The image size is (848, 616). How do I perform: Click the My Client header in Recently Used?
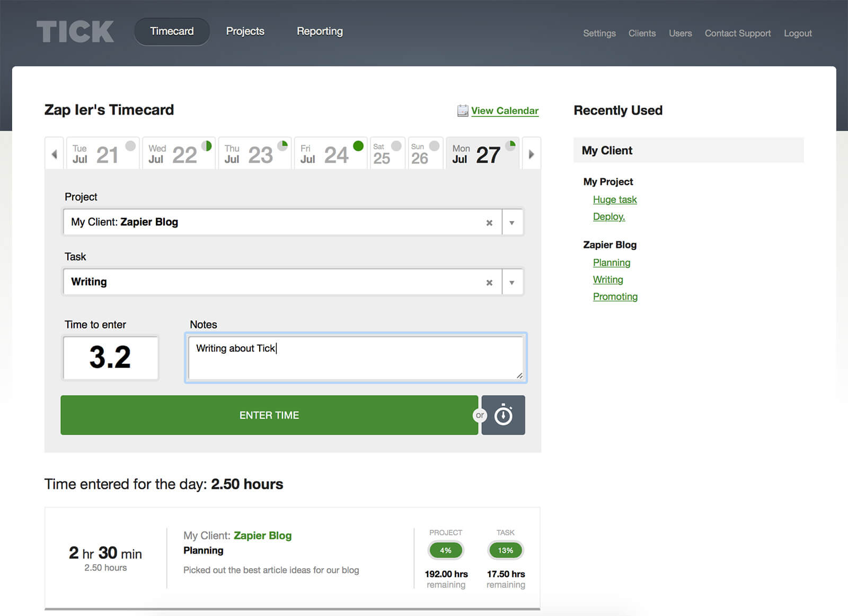click(x=688, y=151)
